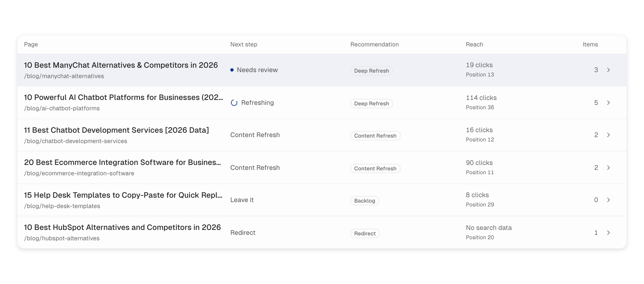Click 'No search data' reach text
Viewport: 644px width, 284px height.
(x=489, y=228)
